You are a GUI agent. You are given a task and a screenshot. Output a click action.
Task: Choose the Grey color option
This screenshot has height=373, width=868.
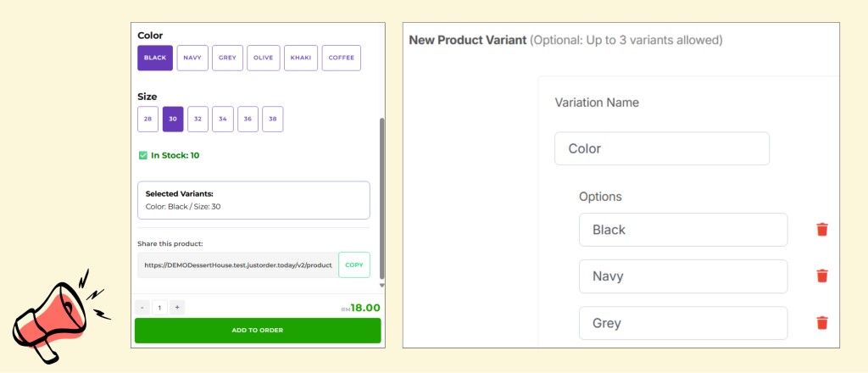227,58
